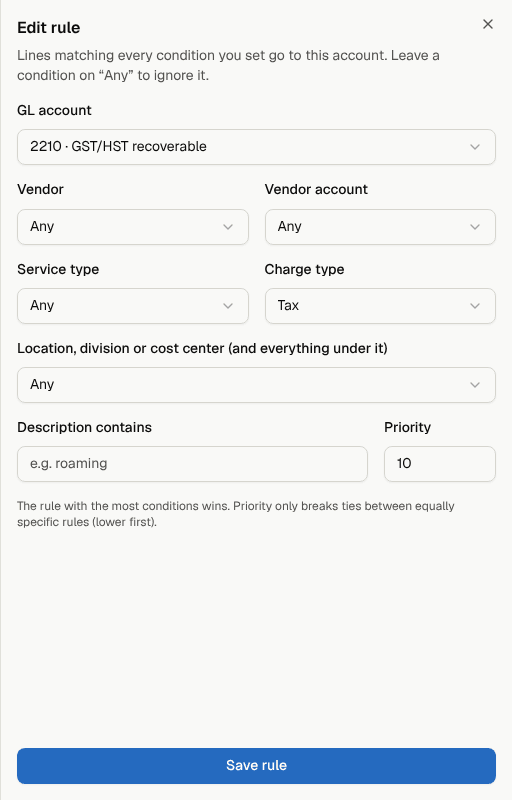Click the Vendor account chevron arrow

[x=475, y=227]
